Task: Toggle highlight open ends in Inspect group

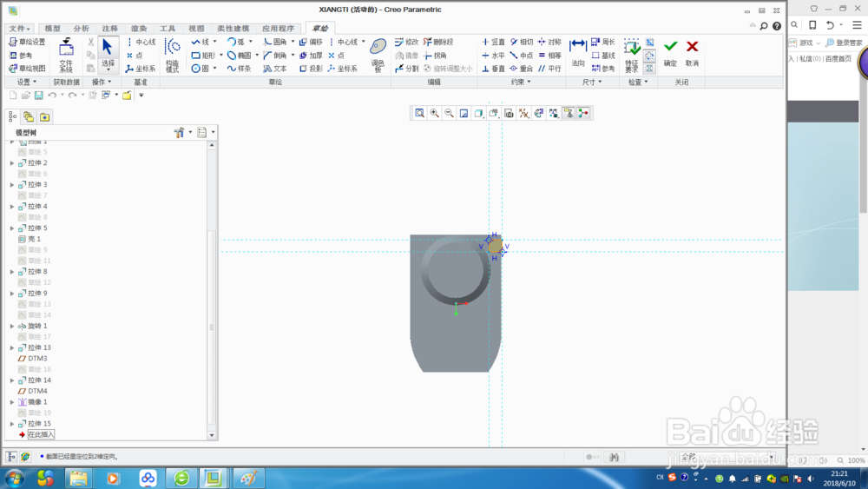Action: pos(650,56)
